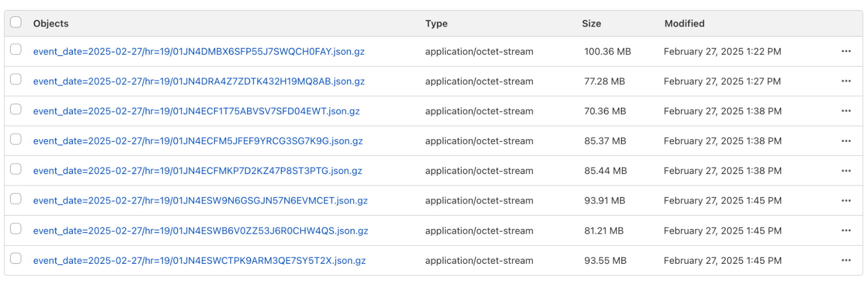
Task: Open file 01JN4ESWB6V0ZZ53J6R0CHW4QS.json.gz
Action: click(200, 231)
